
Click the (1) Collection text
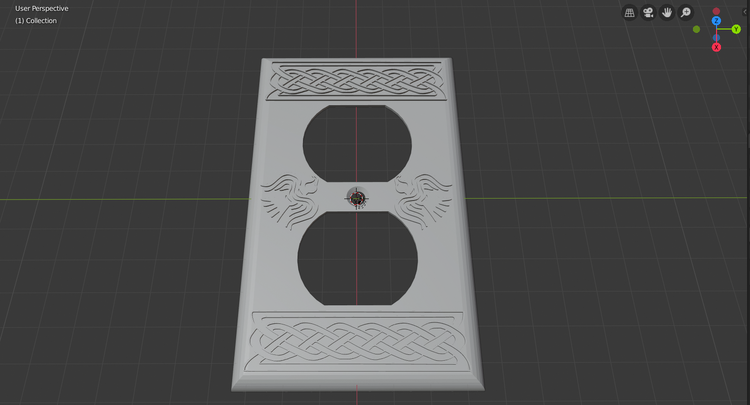point(36,21)
